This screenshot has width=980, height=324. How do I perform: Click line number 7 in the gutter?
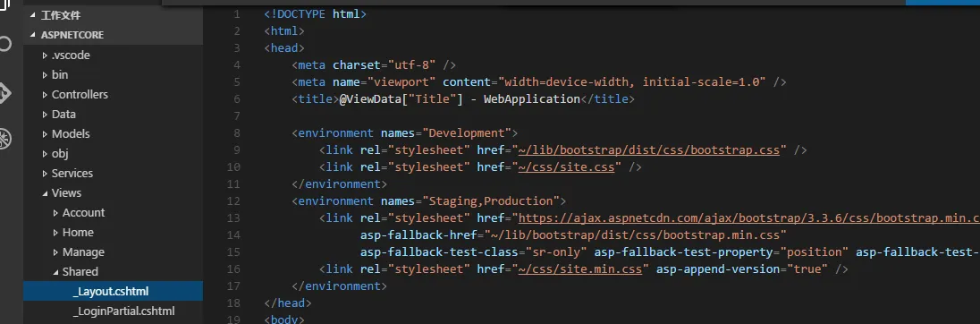click(x=236, y=116)
